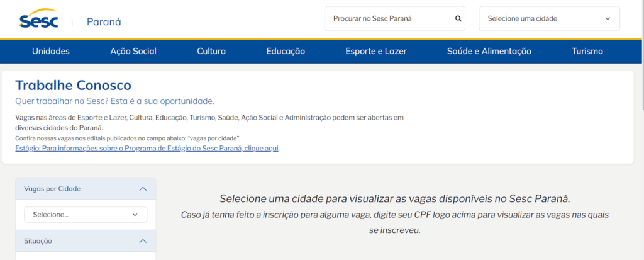This screenshot has width=644, height=260.
Task: Open the Selecione... city dropdown
Action: point(86,214)
